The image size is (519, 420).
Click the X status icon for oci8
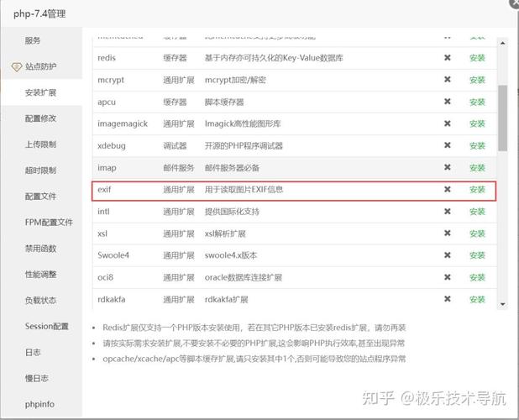[447, 277]
